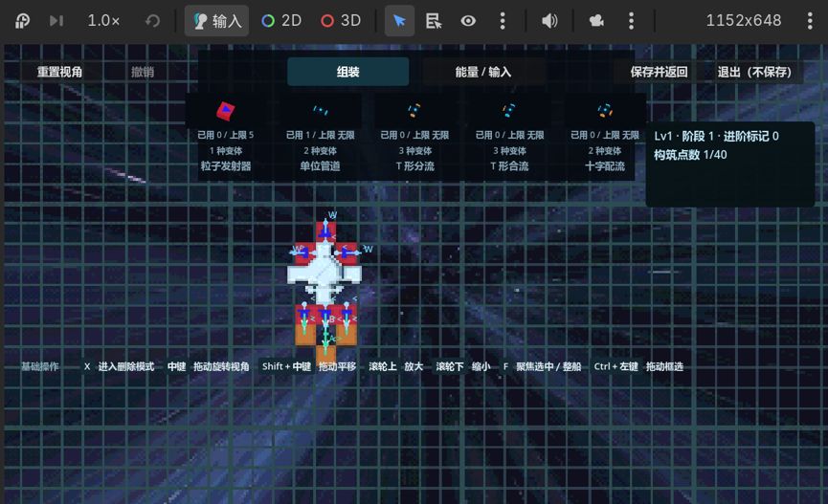This screenshot has width=828, height=504.
Task: Switch to the 组装 tab
Action: coord(348,72)
